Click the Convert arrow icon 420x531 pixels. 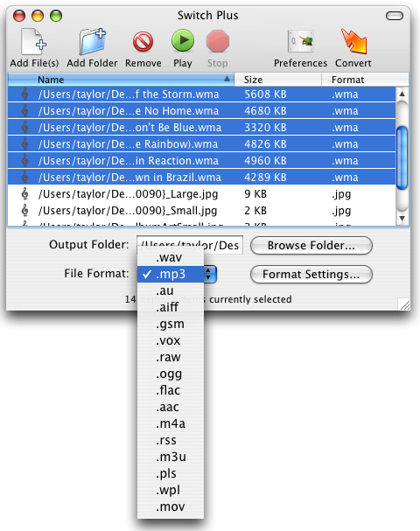point(353,41)
